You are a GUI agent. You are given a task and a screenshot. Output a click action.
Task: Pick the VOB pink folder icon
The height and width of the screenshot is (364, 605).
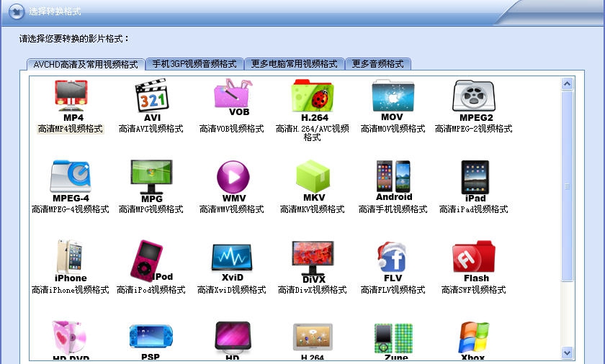pos(232,98)
